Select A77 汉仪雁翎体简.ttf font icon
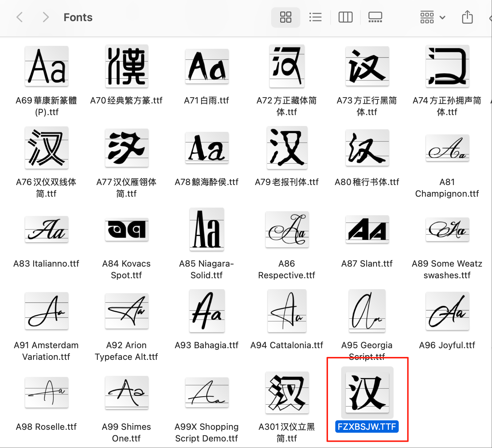Image resolution: width=492 pixels, height=448 pixels. 127,148
